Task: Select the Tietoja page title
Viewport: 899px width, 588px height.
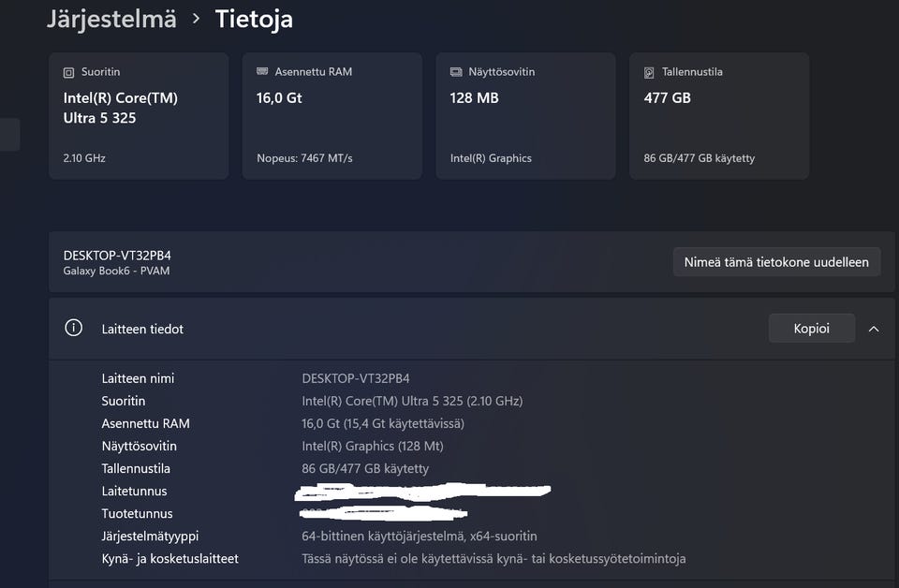Action: click(x=254, y=19)
